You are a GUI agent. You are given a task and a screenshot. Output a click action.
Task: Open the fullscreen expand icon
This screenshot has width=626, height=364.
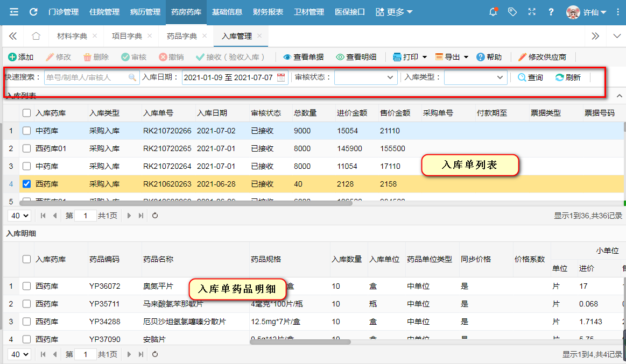click(x=532, y=12)
